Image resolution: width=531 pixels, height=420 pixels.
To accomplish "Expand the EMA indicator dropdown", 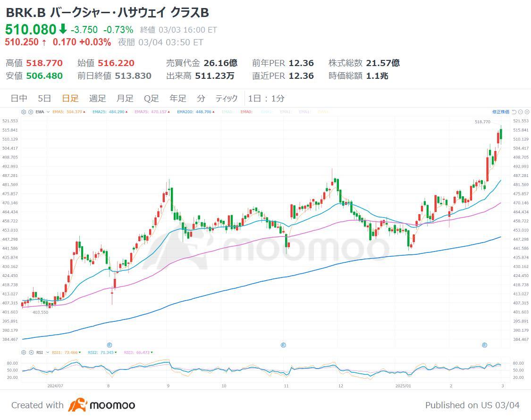I will point(48,112).
